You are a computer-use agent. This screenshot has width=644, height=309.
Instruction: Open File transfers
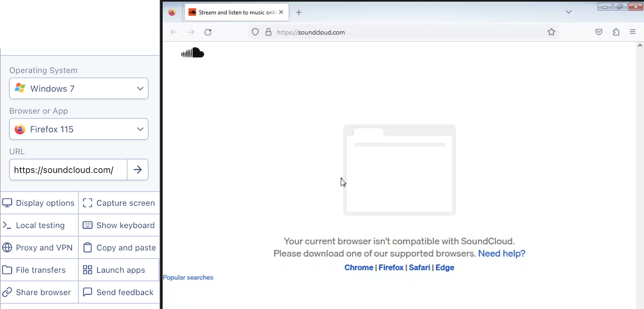[39, 270]
